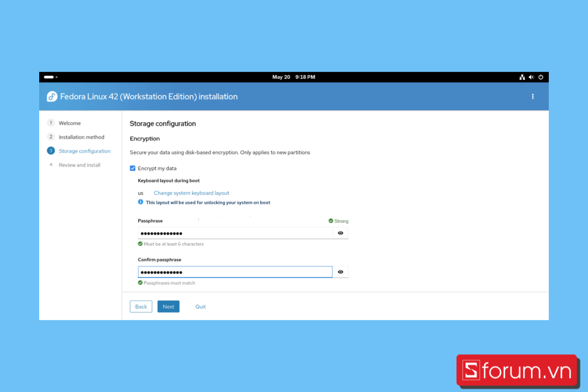Screen dimensions: 588x392
Task: Click the Encryption subheading
Action: 145,139
